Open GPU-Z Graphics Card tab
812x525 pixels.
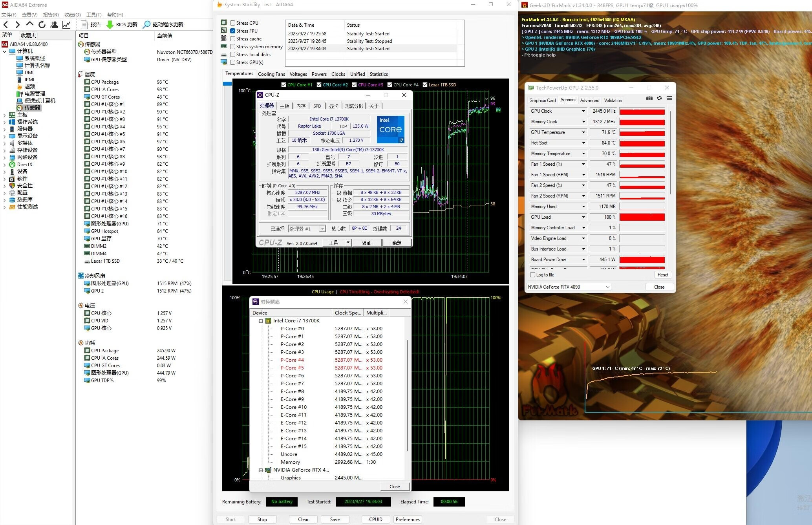(x=542, y=101)
